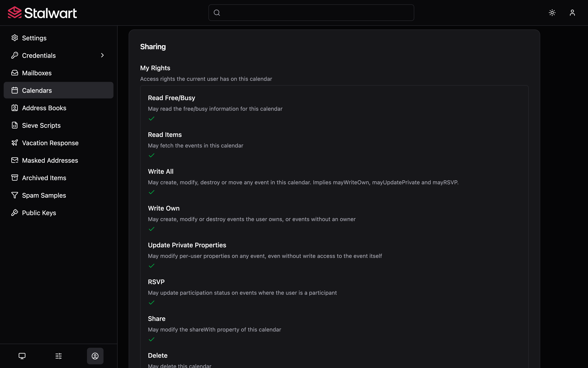The height and width of the screenshot is (368, 588).
Task: Click the Vacation Response plane icon
Action: click(x=15, y=143)
